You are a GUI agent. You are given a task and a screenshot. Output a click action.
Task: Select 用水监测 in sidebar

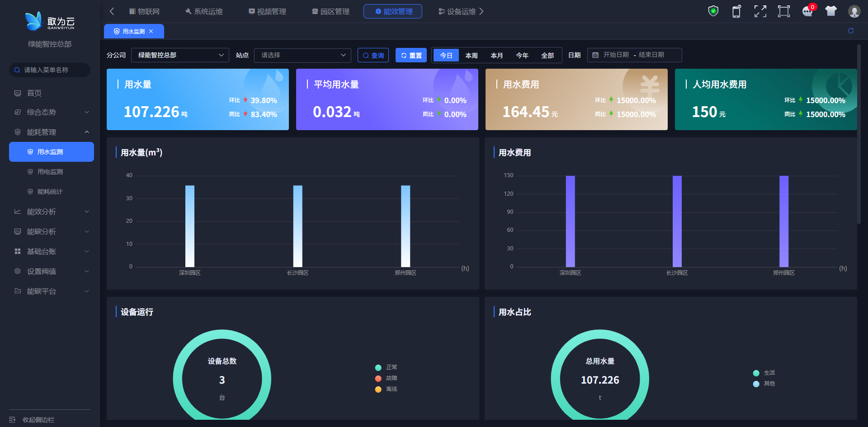[x=52, y=152]
